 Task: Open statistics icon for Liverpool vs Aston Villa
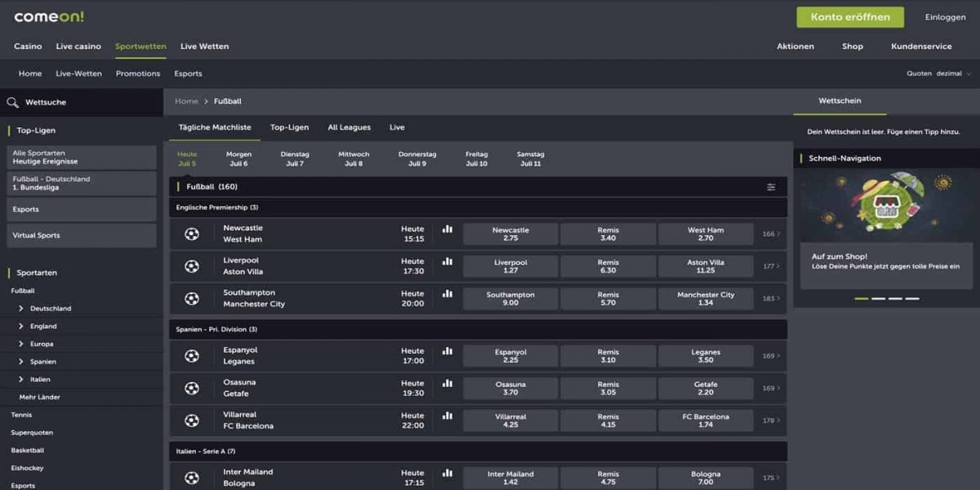(x=448, y=261)
